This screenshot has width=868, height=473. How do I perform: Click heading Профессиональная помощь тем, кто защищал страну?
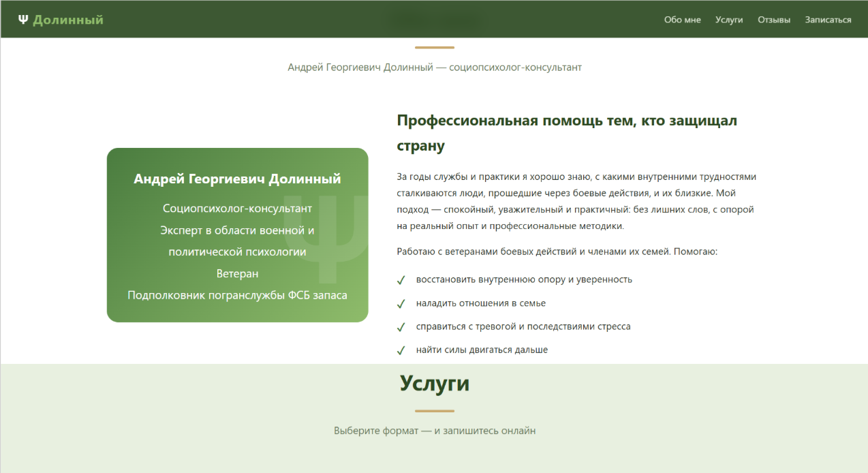pyautogui.click(x=567, y=133)
